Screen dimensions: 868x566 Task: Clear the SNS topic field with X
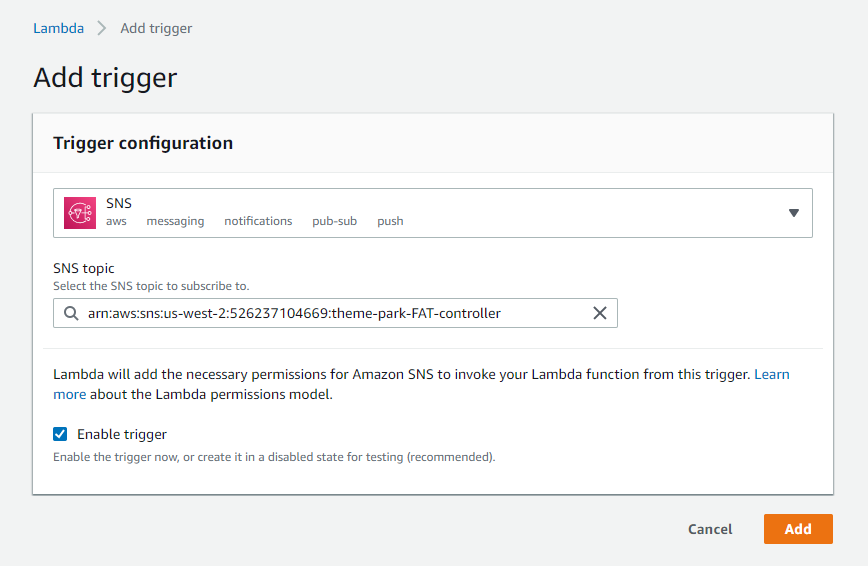pyautogui.click(x=600, y=313)
